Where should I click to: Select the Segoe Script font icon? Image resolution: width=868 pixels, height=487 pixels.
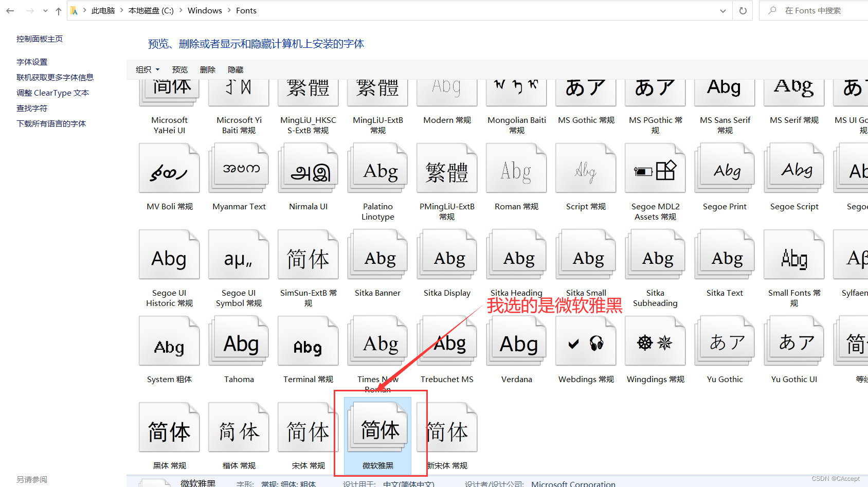click(794, 168)
